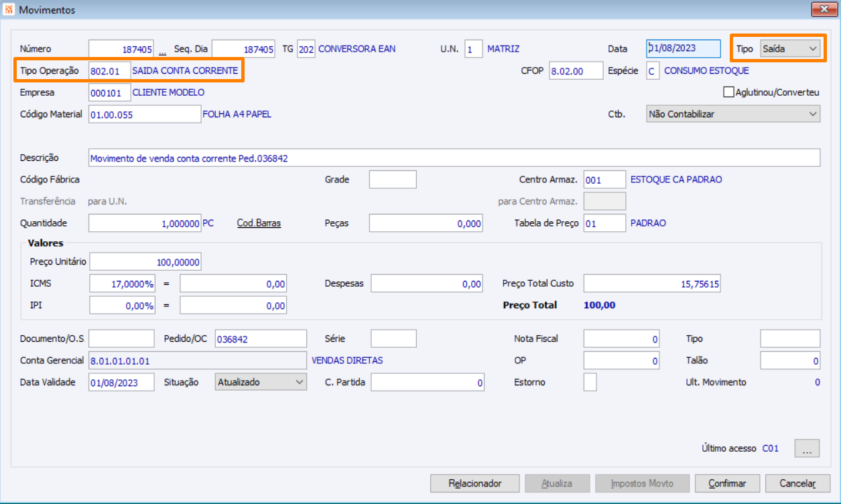The height and width of the screenshot is (504, 841).
Task: Click the C. Partida field
Action: [428, 382]
